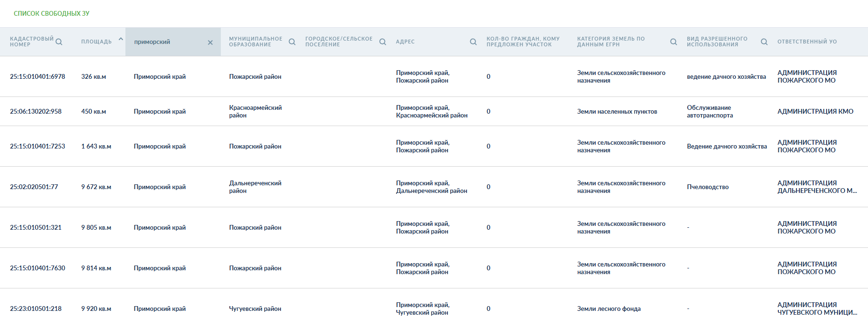Open search for Городское/сельское поселение column
The width and height of the screenshot is (868, 330).
[382, 42]
